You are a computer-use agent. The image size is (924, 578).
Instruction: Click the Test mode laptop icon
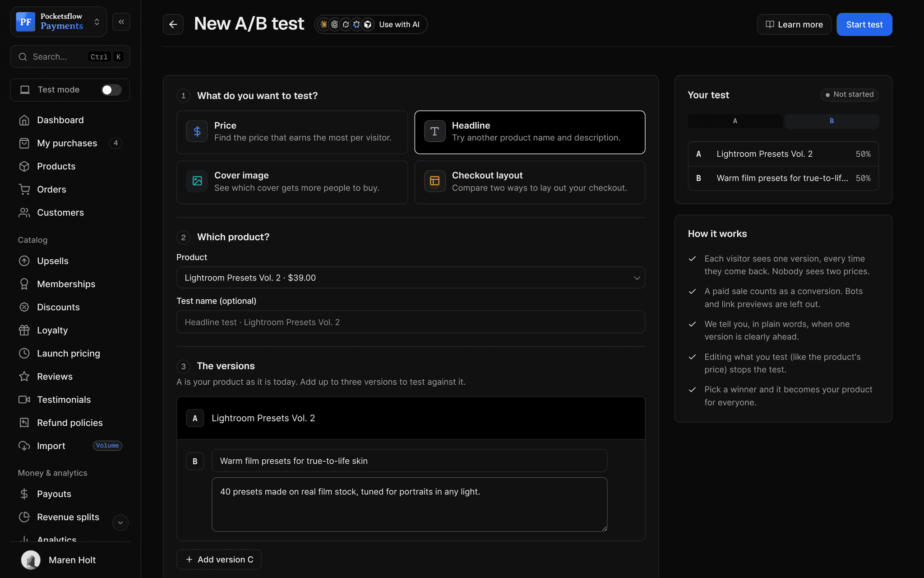tap(25, 90)
